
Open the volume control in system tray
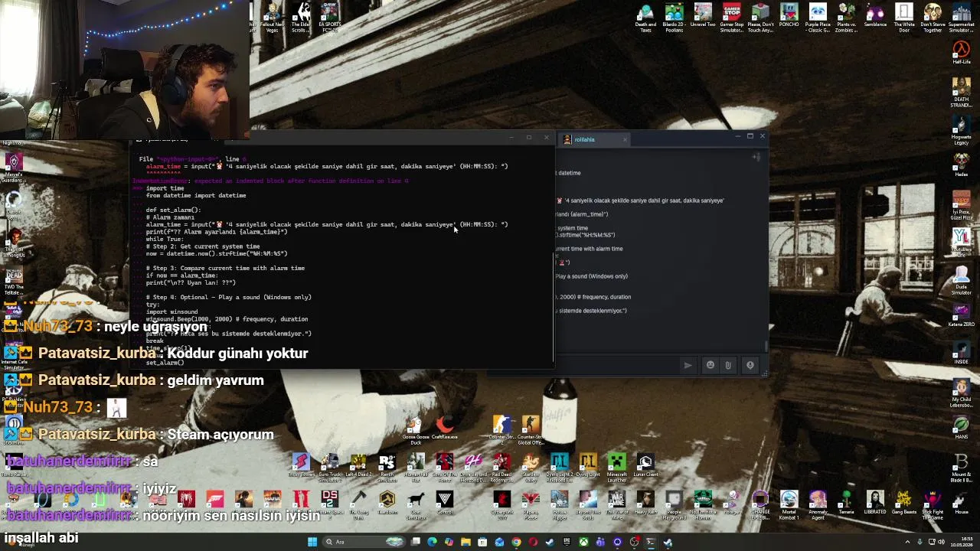pos(941,543)
